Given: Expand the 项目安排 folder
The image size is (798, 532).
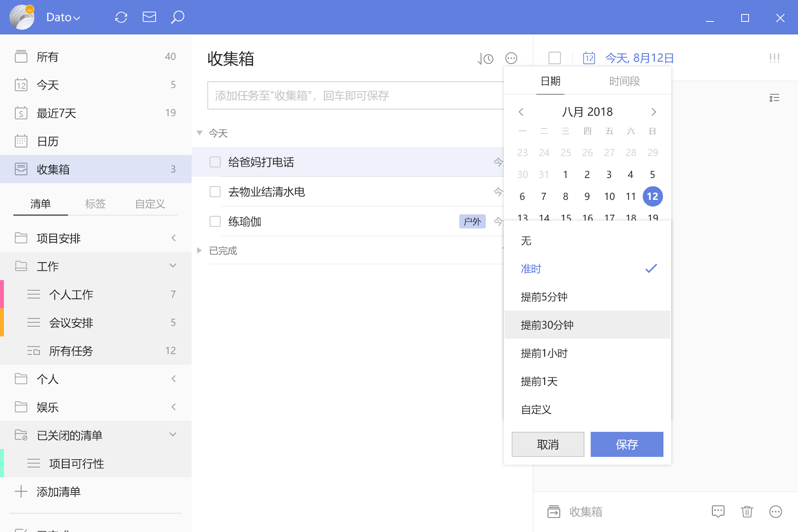Looking at the screenshot, I should click(174, 238).
